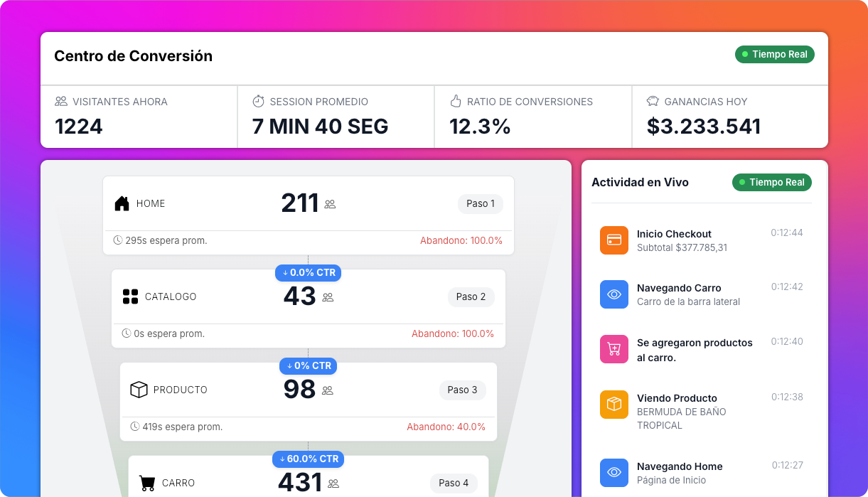Viewport: 868px width, 497px height.
Task: Click the 0:12:38 timestamp
Action: coord(787,397)
